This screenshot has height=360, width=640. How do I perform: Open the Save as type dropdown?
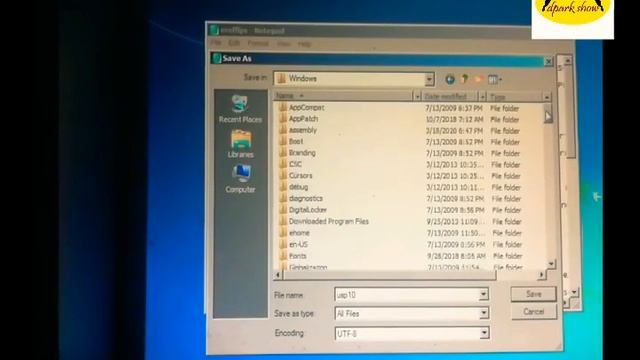tap(483, 313)
